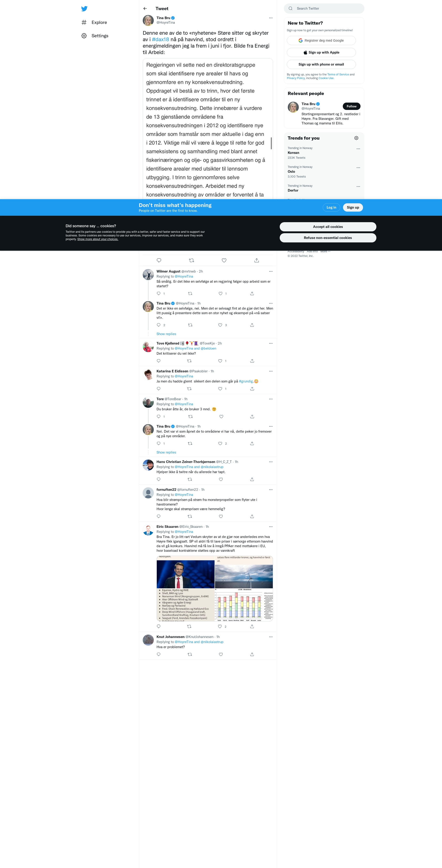
Task: Open the Cookie Use link
Action: coord(326,78)
